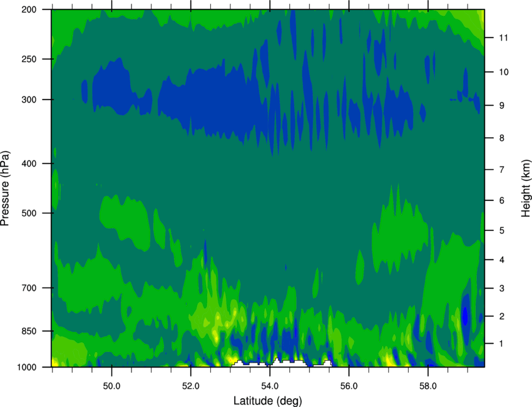Click the pressure tick label 400
The image size is (532, 407).
(x=29, y=163)
